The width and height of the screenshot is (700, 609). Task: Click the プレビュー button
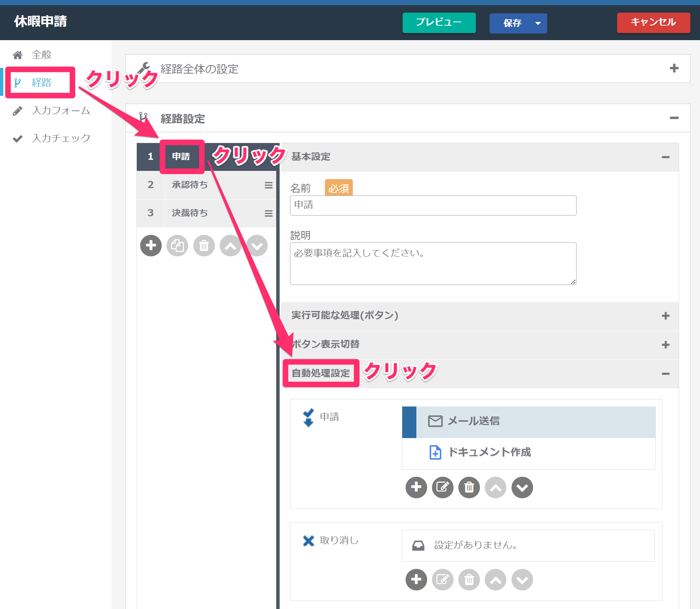click(439, 23)
